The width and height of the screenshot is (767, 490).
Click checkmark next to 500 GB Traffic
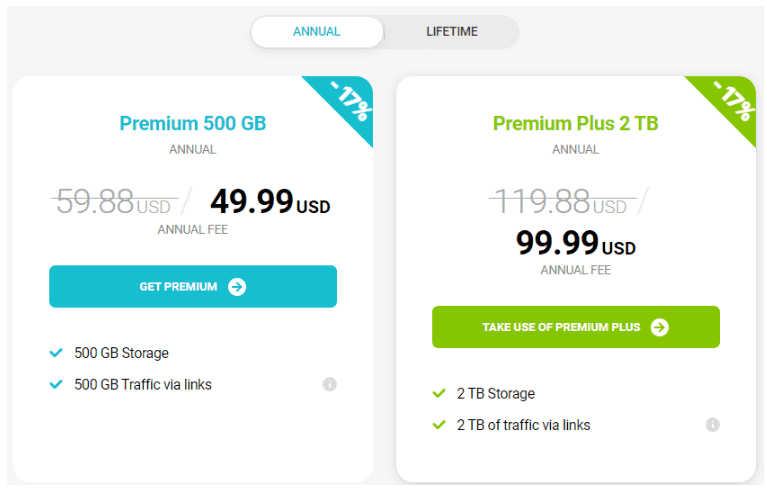56,384
